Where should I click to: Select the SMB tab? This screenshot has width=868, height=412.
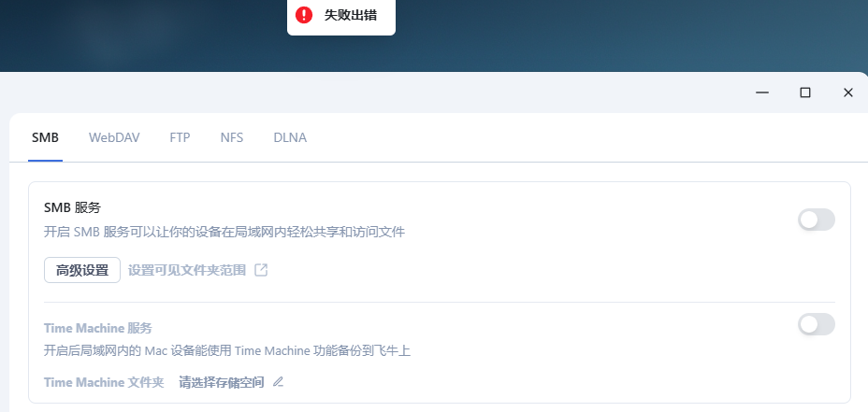[x=45, y=137]
